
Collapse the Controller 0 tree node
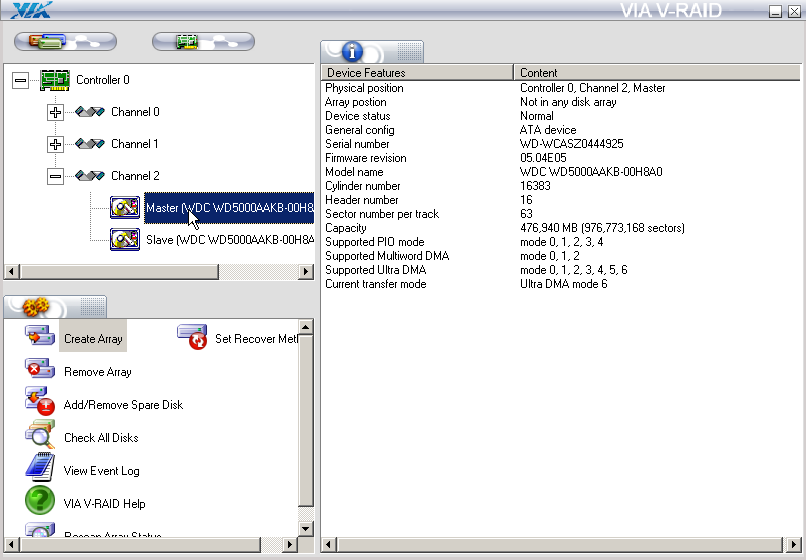pyautogui.click(x=20, y=80)
